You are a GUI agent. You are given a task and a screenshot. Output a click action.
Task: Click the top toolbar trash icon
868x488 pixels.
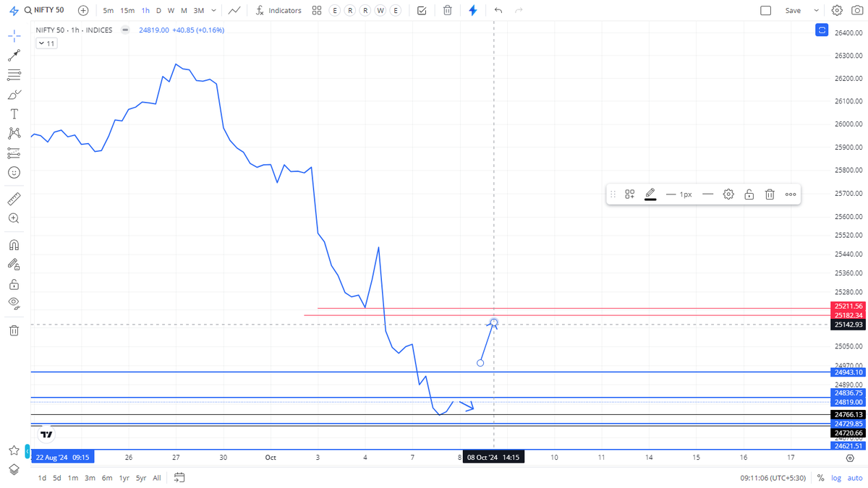pyautogui.click(x=448, y=11)
